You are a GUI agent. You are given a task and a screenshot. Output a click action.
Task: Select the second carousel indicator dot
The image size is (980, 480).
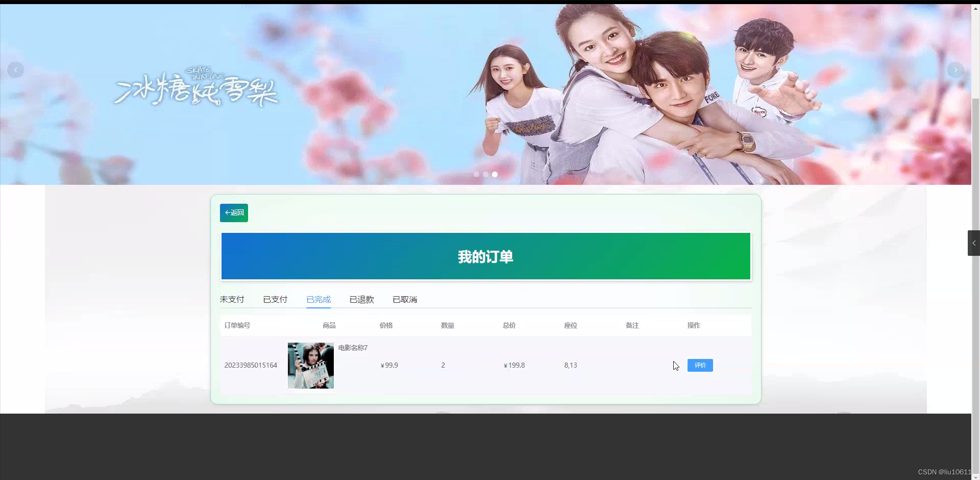(x=485, y=174)
